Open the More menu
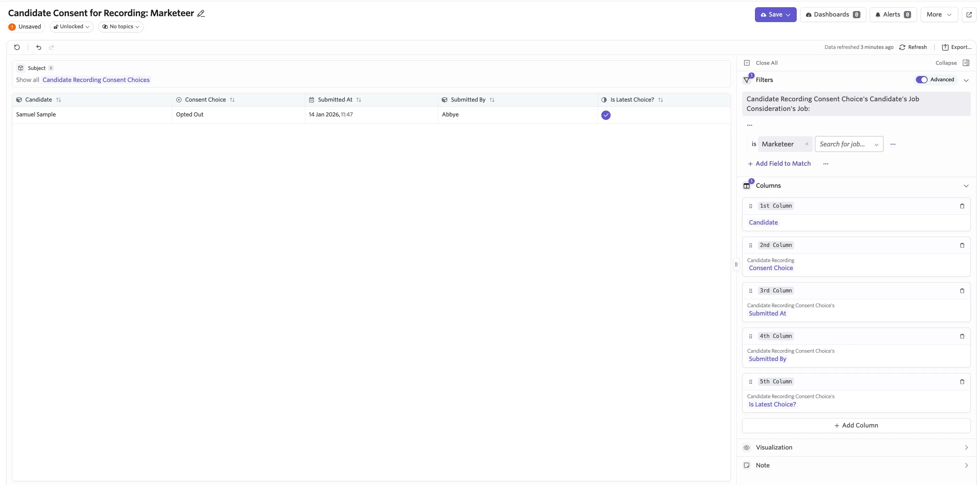 pyautogui.click(x=939, y=14)
